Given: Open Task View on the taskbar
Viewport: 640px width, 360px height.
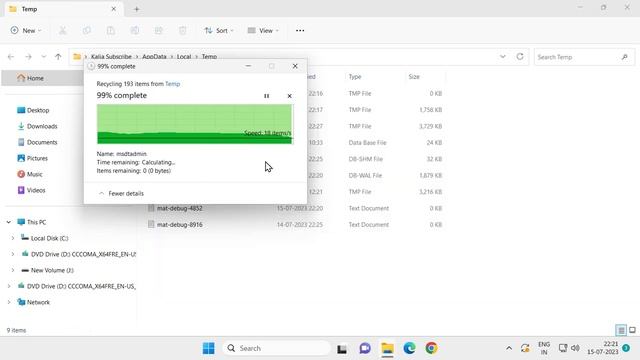Looking at the screenshot, I should tap(342, 348).
